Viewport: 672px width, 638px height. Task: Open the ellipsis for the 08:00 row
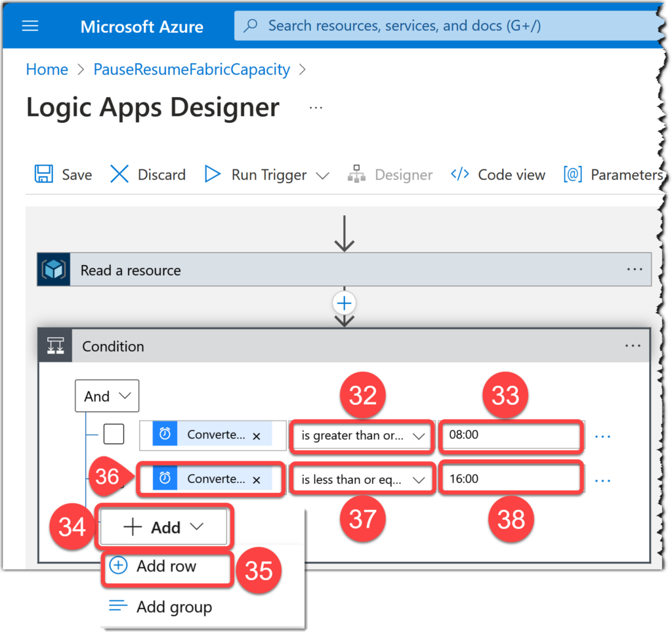click(602, 436)
